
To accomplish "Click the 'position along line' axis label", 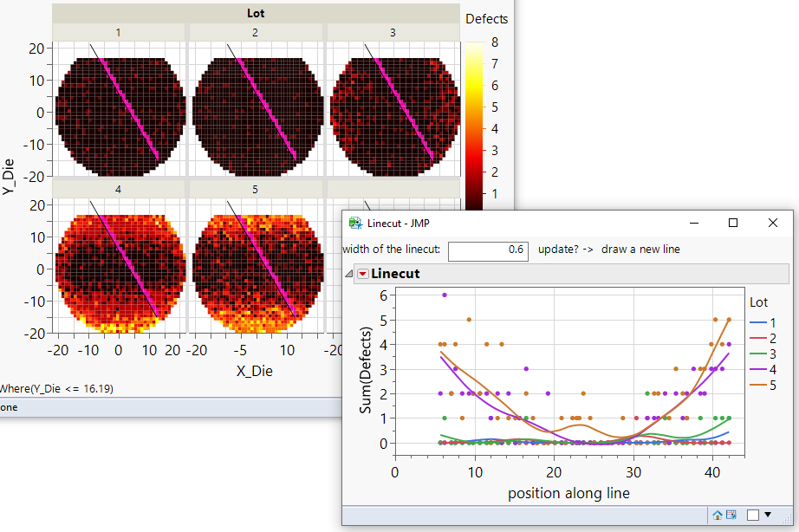I will [x=568, y=493].
